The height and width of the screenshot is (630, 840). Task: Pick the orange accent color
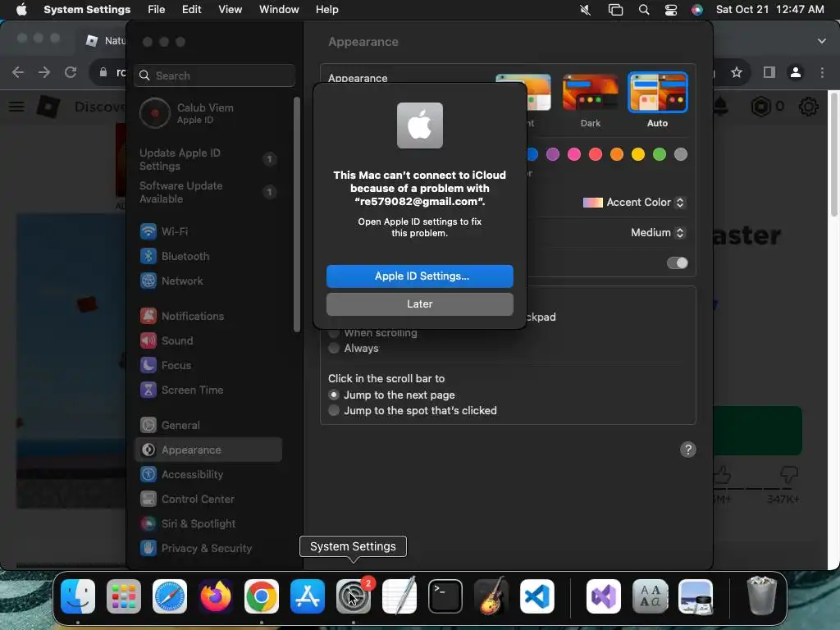(617, 155)
